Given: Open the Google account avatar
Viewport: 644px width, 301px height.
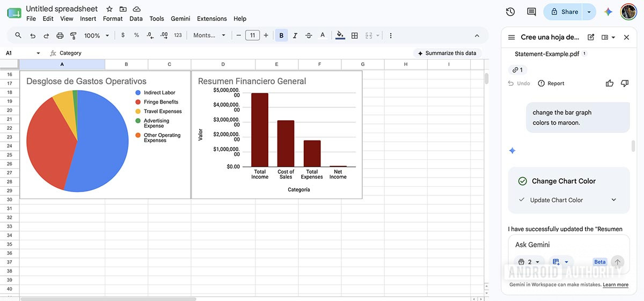Looking at the screenshot, I should pyautogui.click(x=628, y=12).
